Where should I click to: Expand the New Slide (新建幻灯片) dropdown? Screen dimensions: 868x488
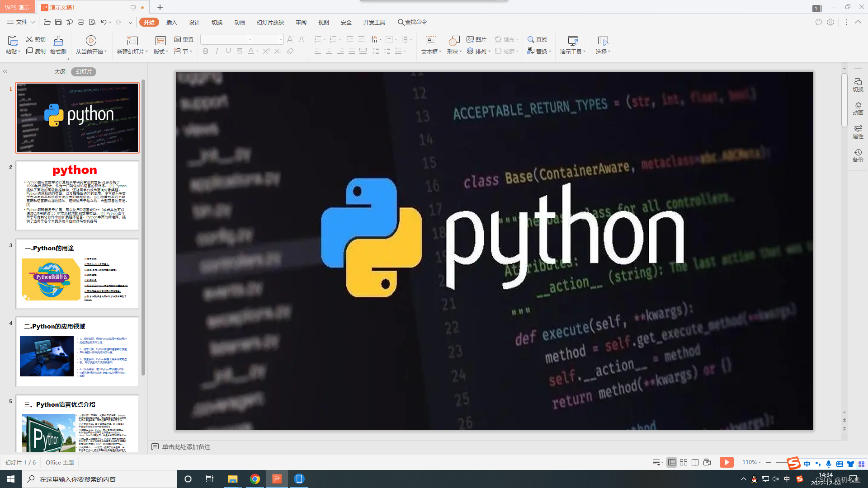coord(146,52)
